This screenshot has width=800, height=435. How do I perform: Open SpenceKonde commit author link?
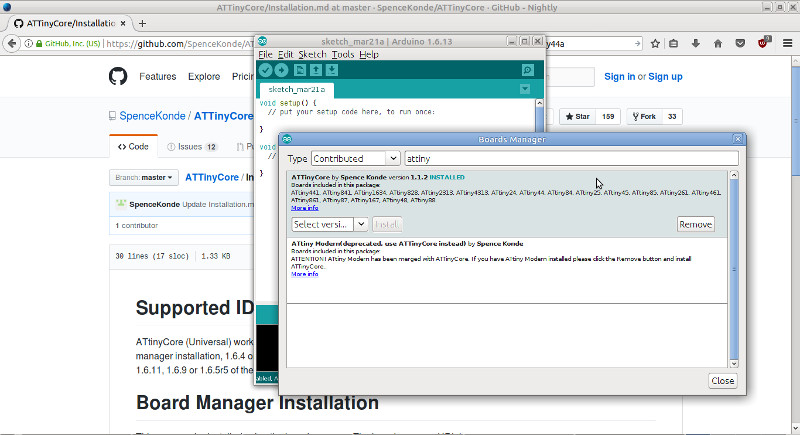[x=154, y=204]
